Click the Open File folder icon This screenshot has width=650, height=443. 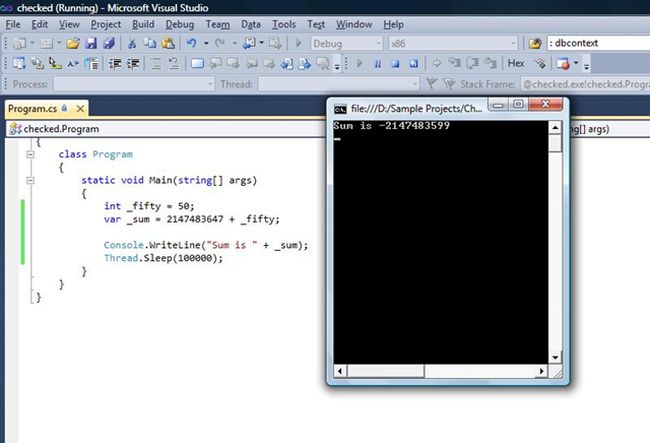(73, 43)
